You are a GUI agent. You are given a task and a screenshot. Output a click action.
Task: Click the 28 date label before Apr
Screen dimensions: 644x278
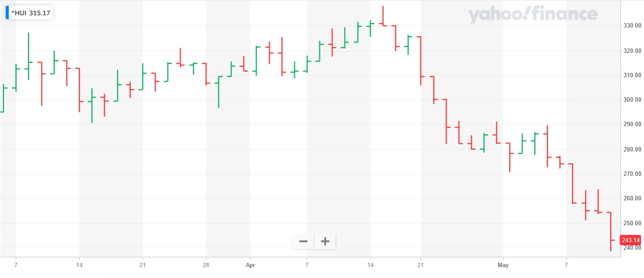(206, 265)
